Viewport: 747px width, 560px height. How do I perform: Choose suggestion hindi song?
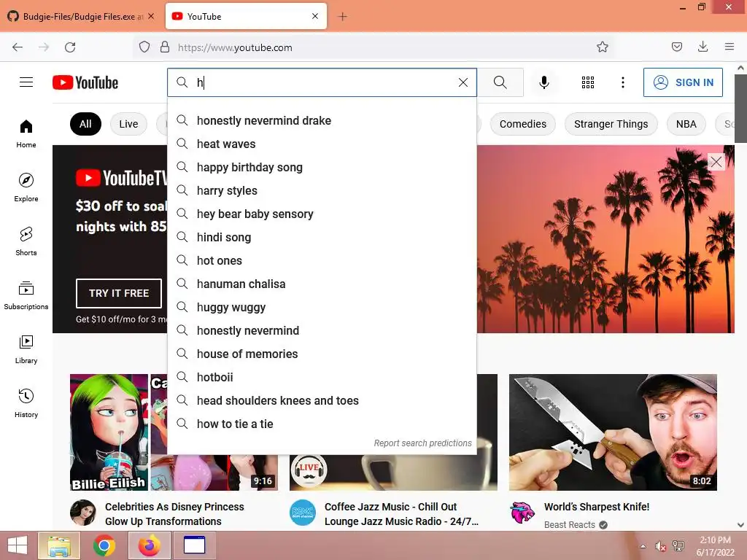(322, 237)
